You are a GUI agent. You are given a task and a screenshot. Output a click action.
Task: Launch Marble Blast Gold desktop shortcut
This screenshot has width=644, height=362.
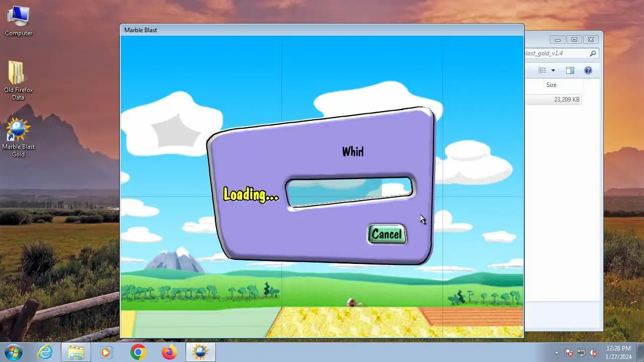point(19,138)
